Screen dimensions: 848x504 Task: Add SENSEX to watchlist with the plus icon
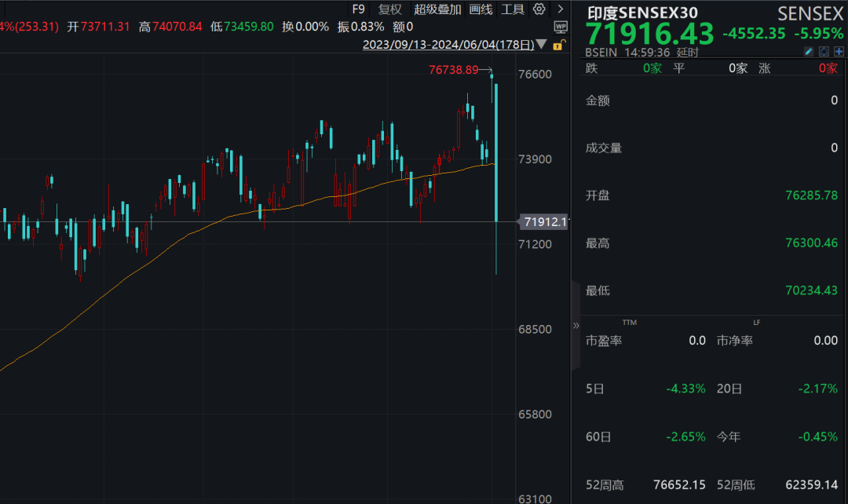point(839,51)
